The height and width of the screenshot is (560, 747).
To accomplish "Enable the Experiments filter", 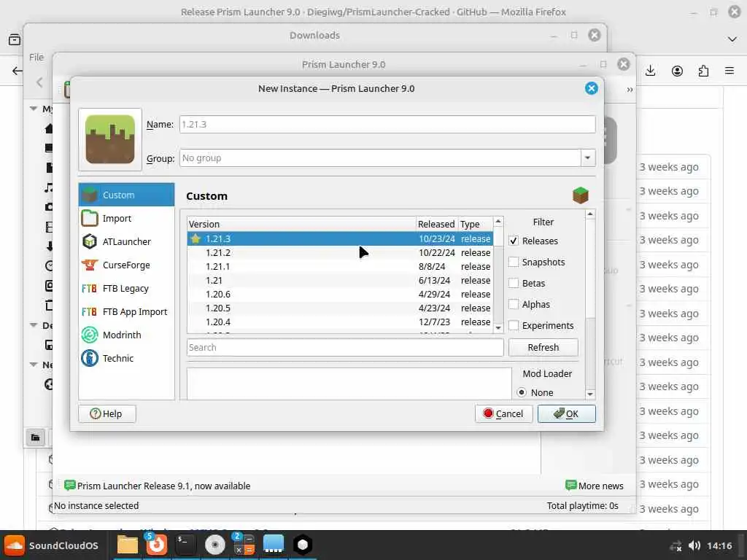I will coord(514,325).
